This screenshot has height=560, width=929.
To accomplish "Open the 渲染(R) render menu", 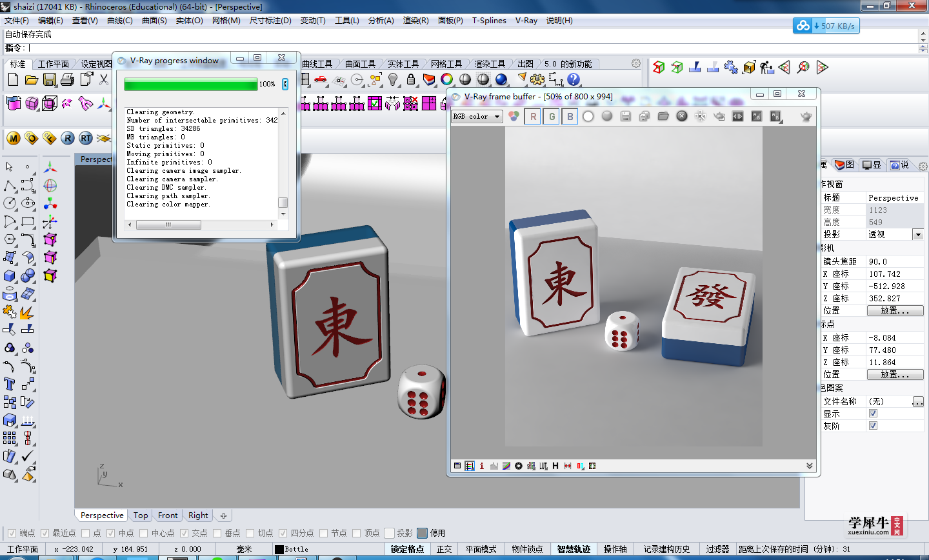I will tap(415, 21).
